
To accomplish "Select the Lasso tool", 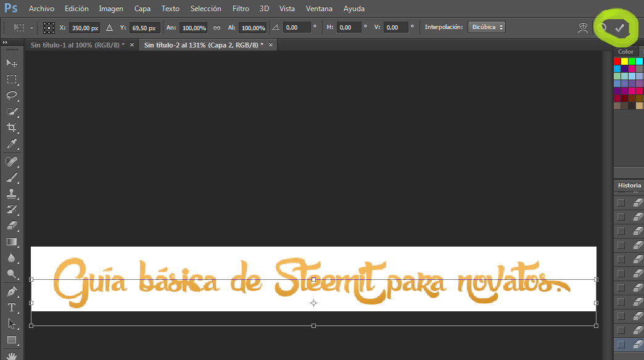I will point(12,95).
